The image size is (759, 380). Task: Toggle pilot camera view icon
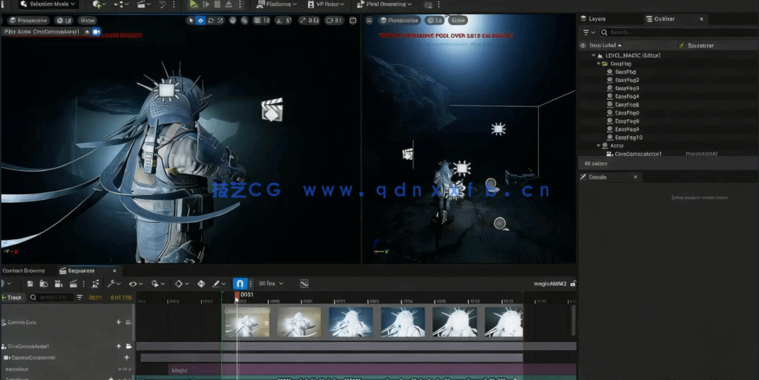tap(97, 31)
